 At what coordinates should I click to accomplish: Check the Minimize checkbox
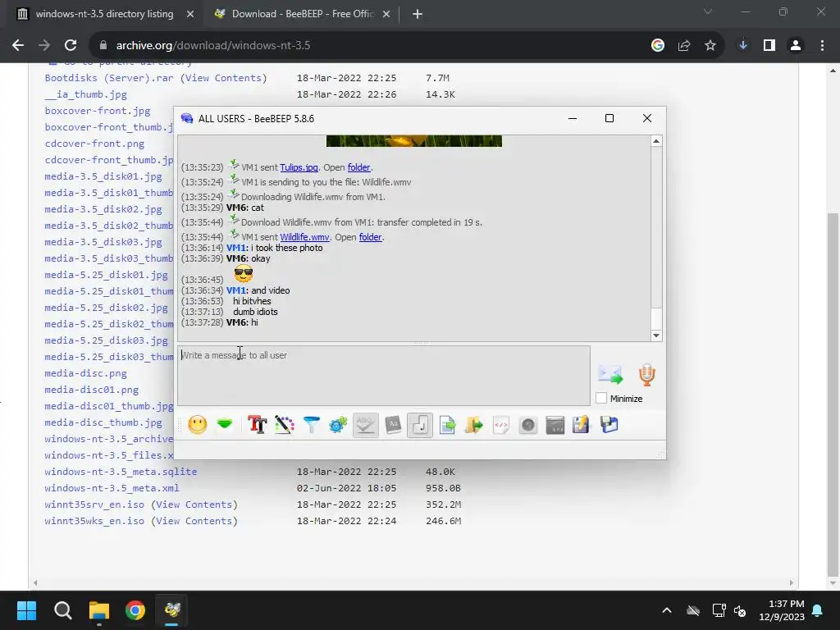(601, 398)
